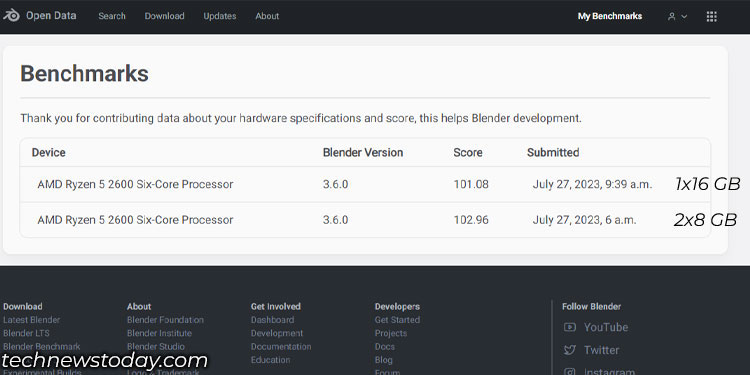Click the Latest Blender footer link
The height and width of the screenshot is (375, 750).
pyautogui.click(x=32, y=320)
